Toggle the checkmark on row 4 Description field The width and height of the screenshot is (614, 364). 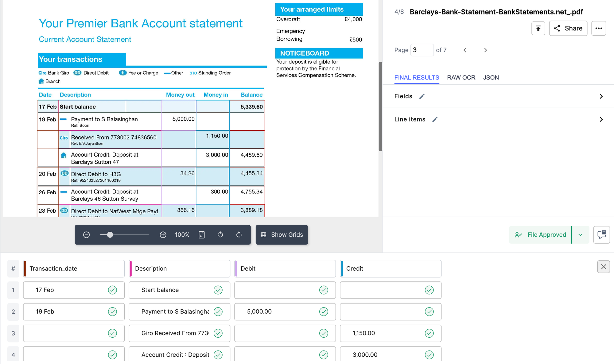point(218,354)
